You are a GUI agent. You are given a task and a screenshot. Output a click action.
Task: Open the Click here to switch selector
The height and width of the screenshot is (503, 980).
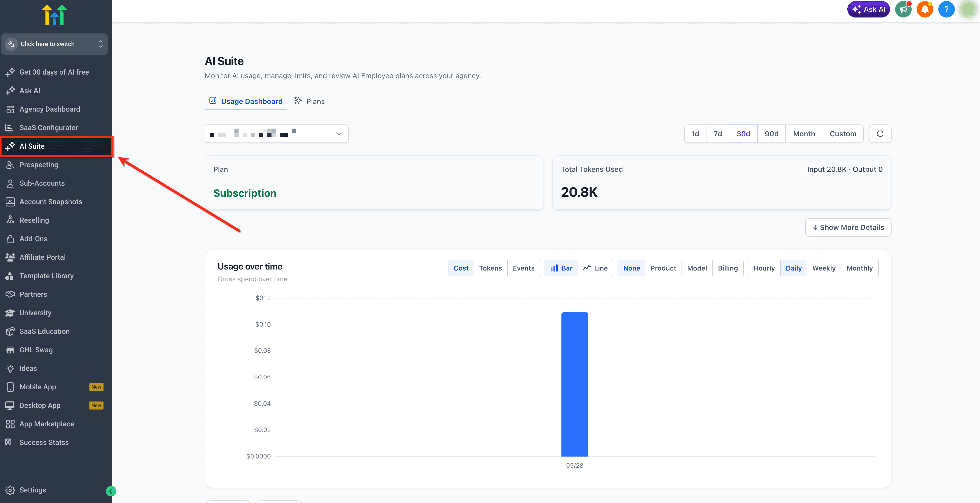click(55, 44)
